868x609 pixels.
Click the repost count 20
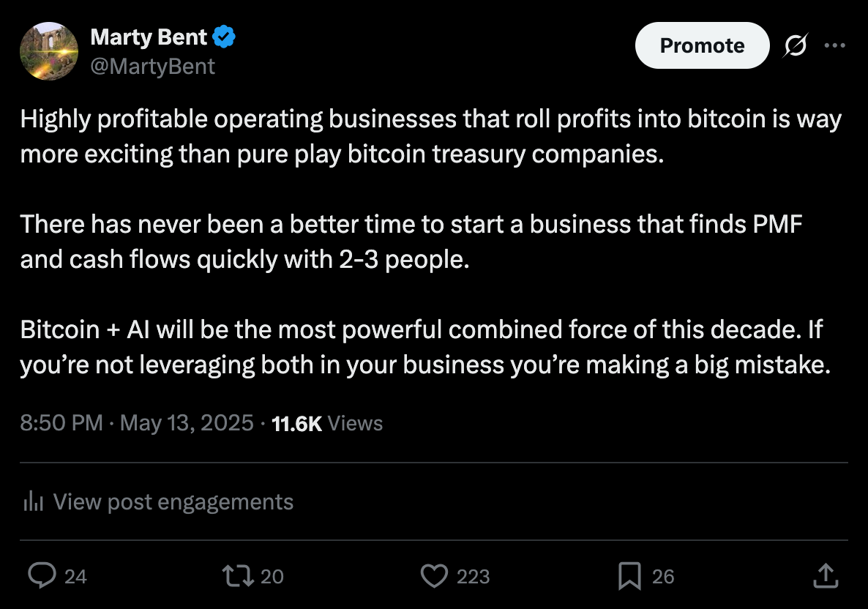(x=272, y=576)
